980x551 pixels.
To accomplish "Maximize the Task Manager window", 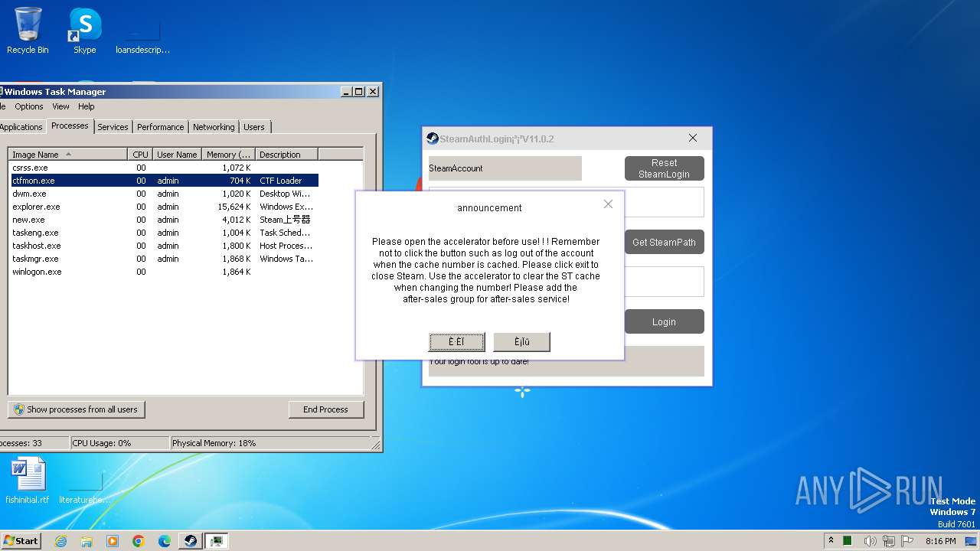I will (x=359, y=92).
